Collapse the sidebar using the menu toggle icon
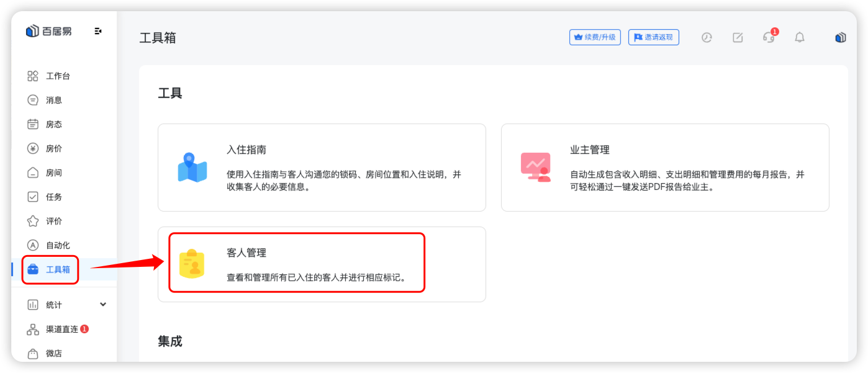Screen dimensions: 868x373 [x=98, y=31]
